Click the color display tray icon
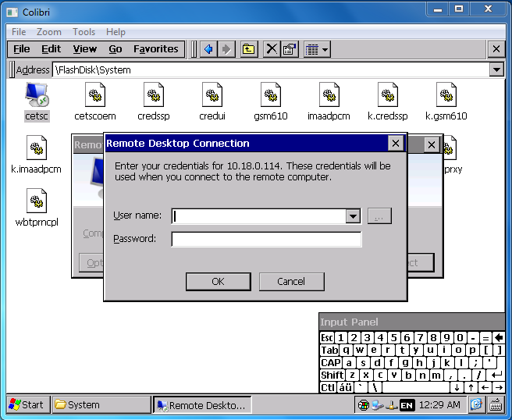The image size is (512, 420). point(363,405)
